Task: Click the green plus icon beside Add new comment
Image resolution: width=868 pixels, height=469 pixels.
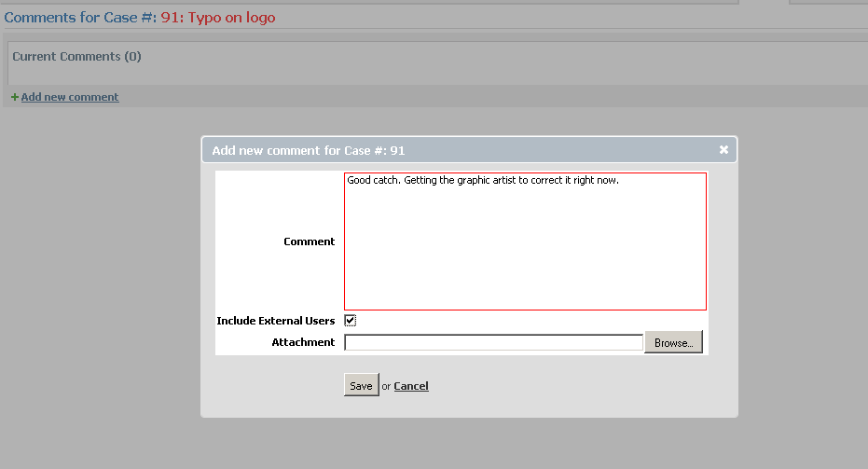Action: [15, 97]
